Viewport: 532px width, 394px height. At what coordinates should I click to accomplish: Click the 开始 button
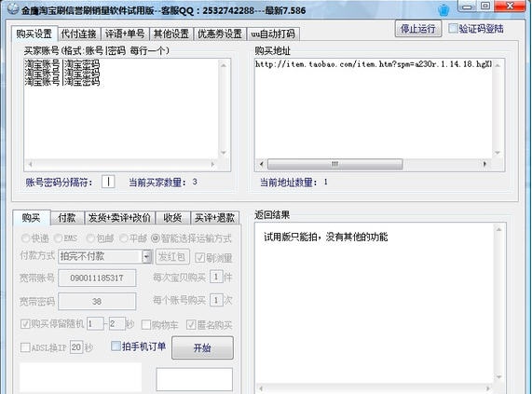tap(202, 347)
